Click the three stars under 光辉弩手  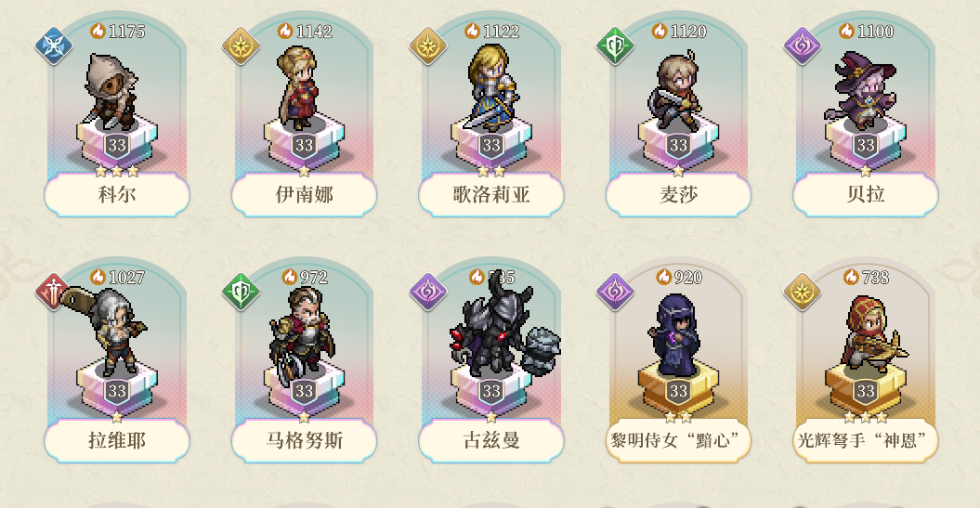(x=866, y=417)
